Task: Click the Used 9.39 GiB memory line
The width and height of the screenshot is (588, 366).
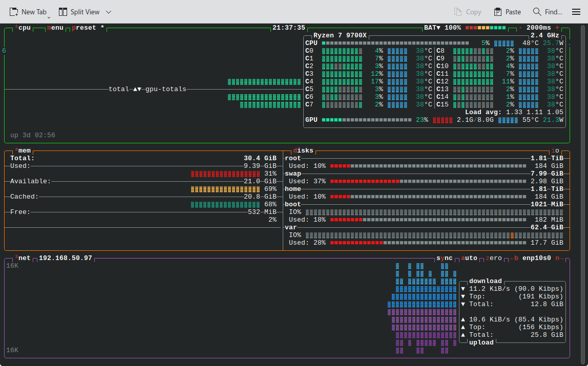Action: point(143,166)
